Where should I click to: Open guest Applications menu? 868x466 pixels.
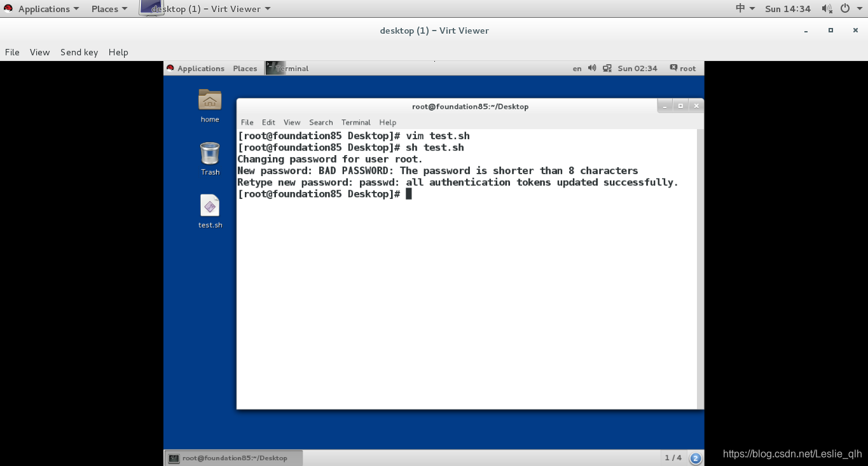[201, 69]
